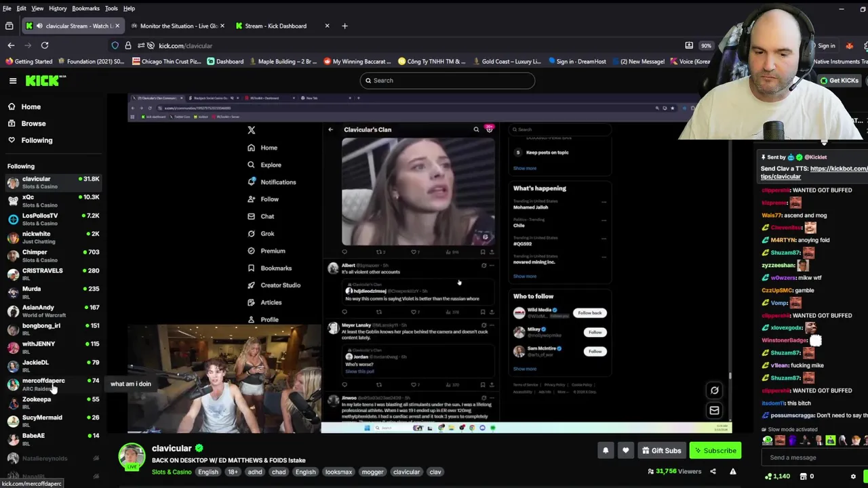Open the Getting Started bookmark
This screenshot has height=488, width=868.
tap(28, 62)
